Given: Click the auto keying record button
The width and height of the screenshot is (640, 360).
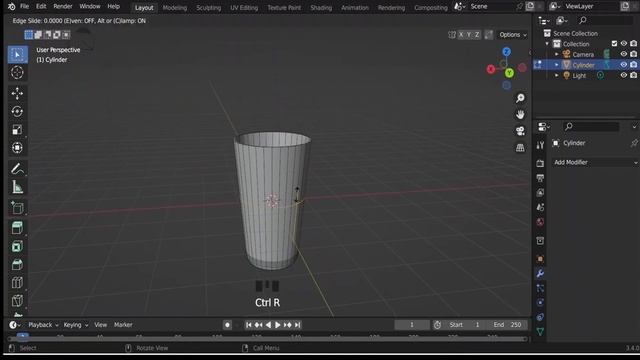Looking at the screenshot, I should [x=227, y=325].
